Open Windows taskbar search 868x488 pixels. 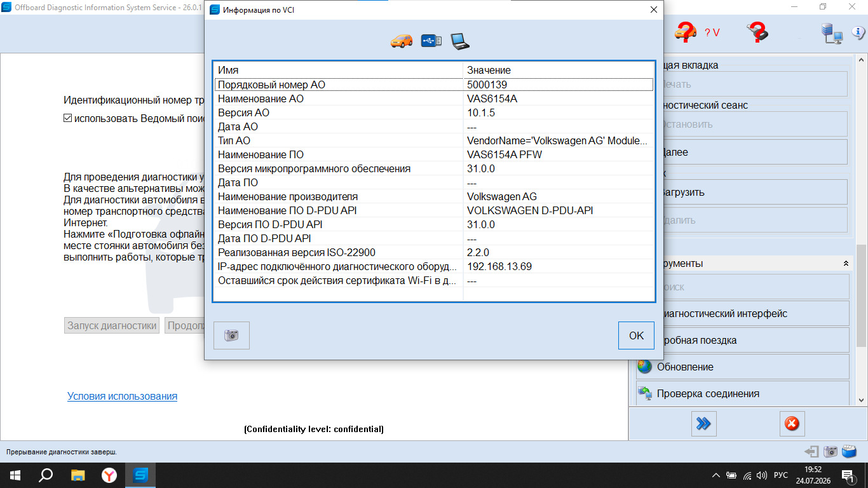pyautogui.click(x=46, y=475)
